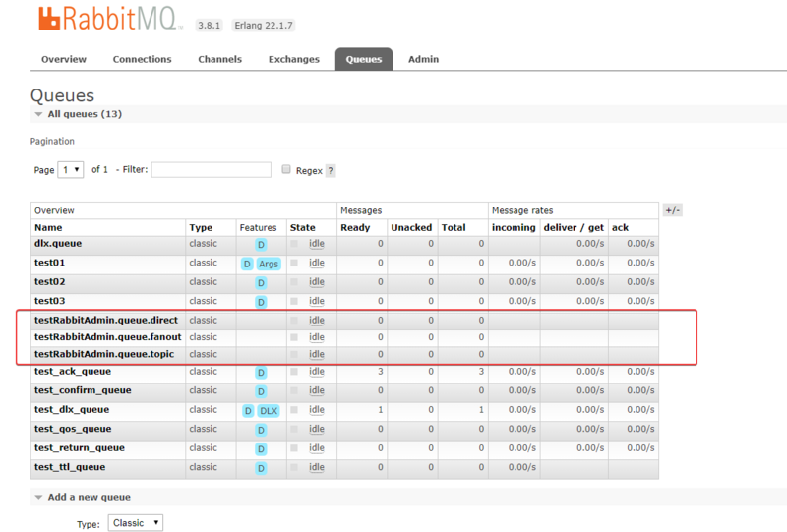Screen dimensions: 787x532
Task: Click the D badge for test_dlx_queue
Action: [248, 411]
